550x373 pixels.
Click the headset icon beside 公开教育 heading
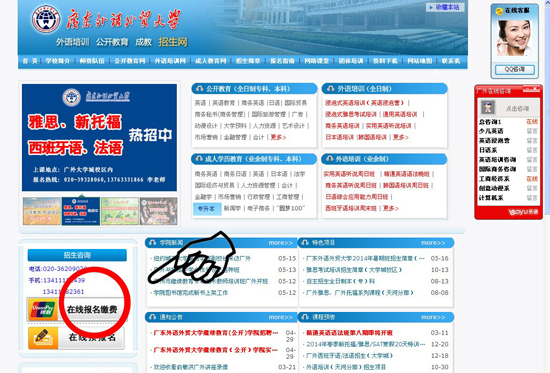pyautogui.click(x=200, y=88)
